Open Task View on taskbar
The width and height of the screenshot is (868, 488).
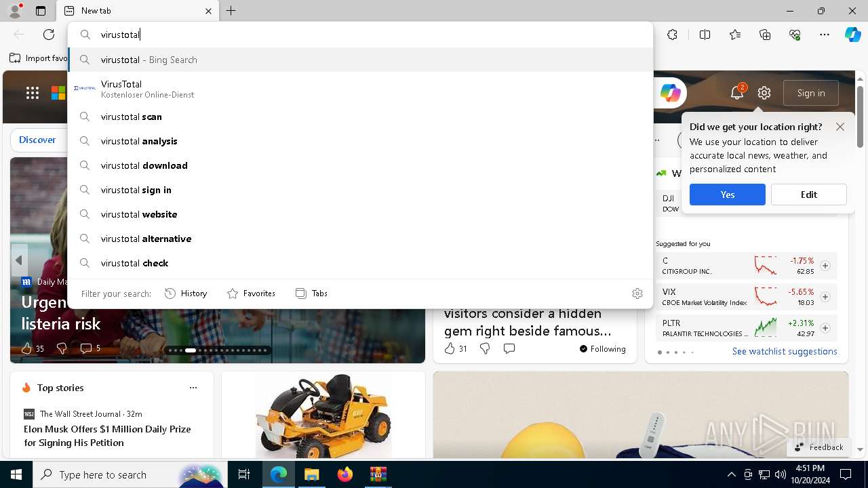[244, 474]
